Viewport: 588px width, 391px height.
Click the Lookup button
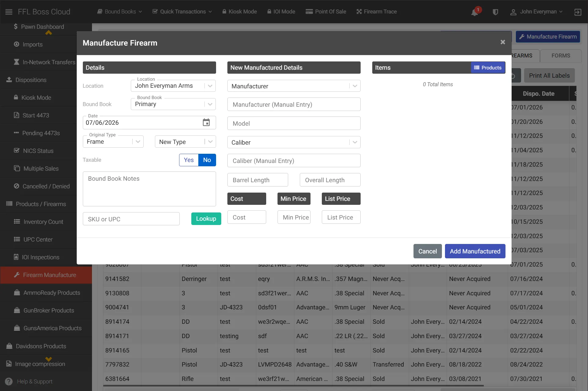point(206,219)
